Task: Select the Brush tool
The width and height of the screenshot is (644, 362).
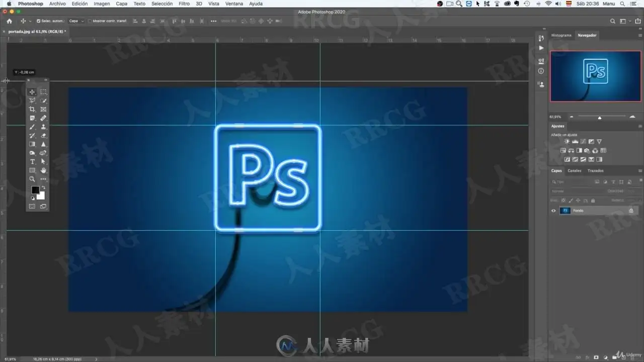Action: coord(32,127)
